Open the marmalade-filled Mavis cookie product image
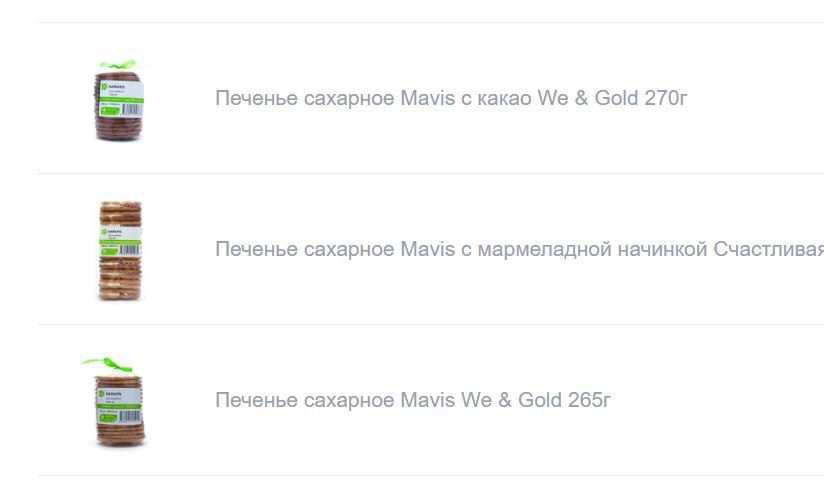Viewport: 824px width, 499px height. (120, 251)
